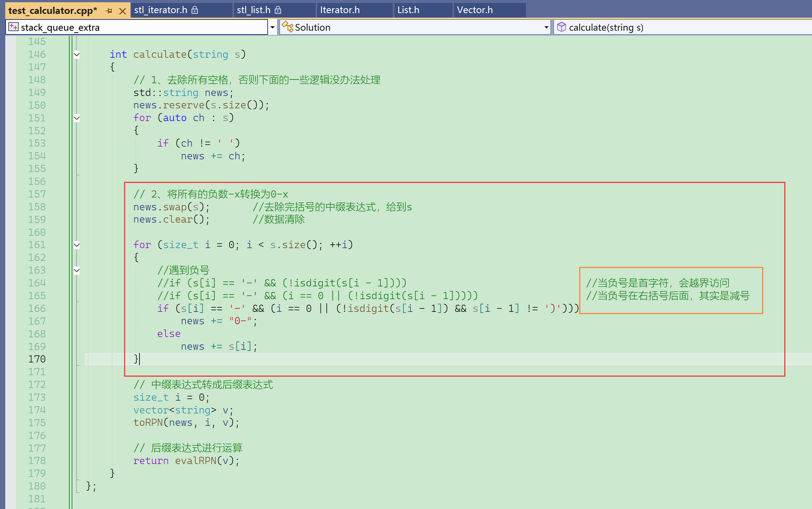Collapse the for auto loop at line 151
Viewport: 812px width, 509px height.
click(x=77, y=118)
